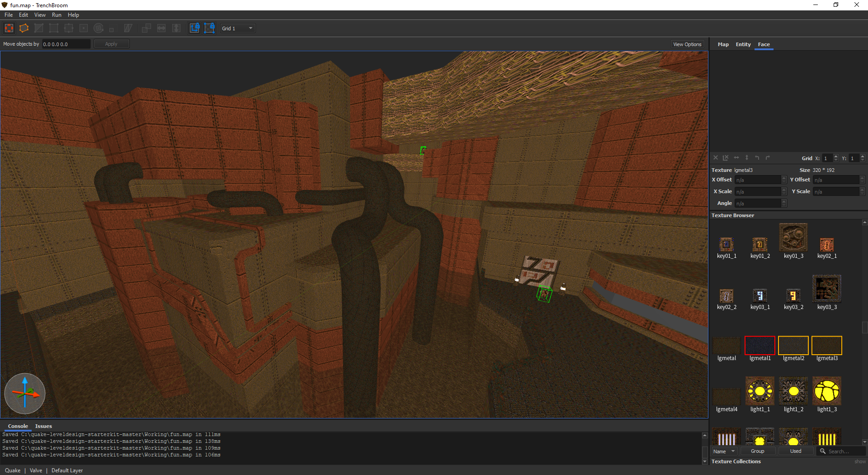Viewport: 868px width, 475px height.
Task: Toggle the Group textures button
Action: coord(758,451)
